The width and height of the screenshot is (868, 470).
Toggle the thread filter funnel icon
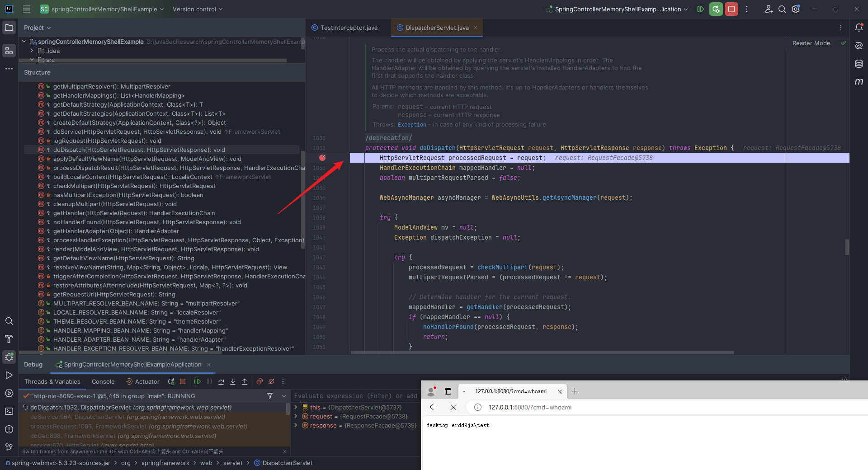pyautogui.click(x=270, y=396)
